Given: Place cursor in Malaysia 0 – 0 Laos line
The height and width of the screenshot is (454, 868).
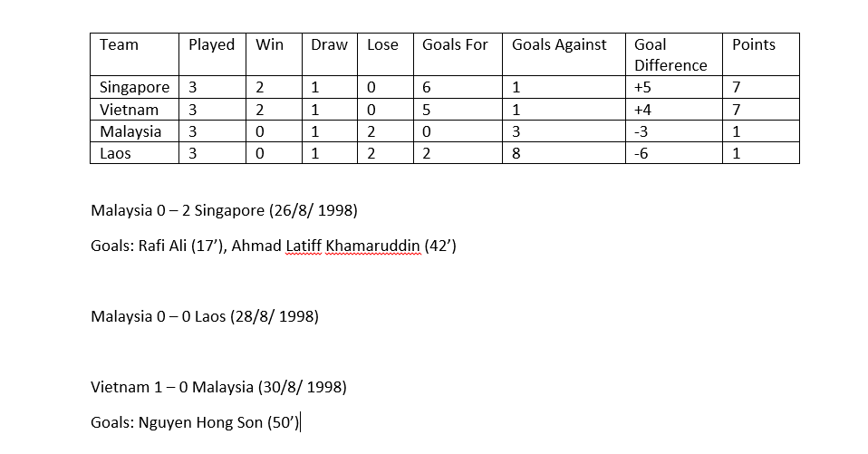Looking at the screenshot, I should pos(205,316).
